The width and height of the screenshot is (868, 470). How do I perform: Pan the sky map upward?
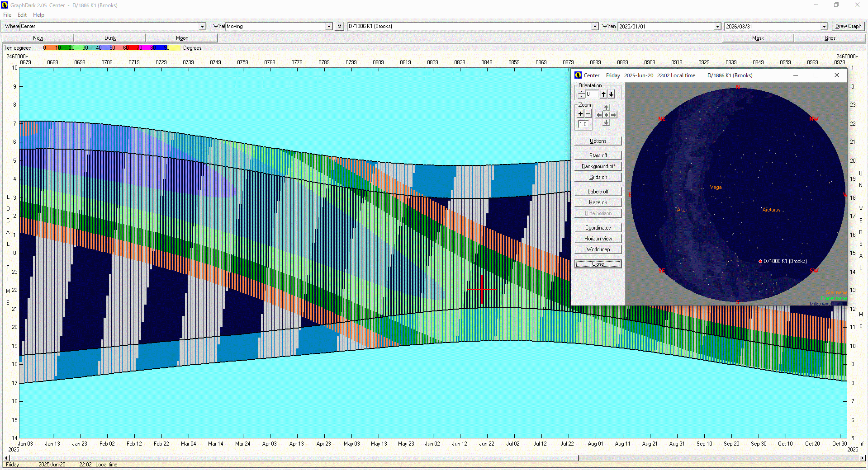point(607,108)
